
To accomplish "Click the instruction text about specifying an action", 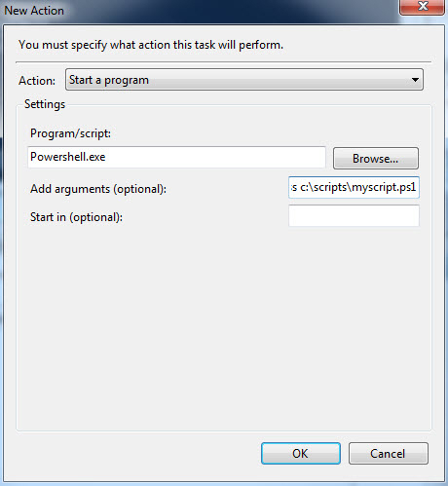I will click(151, 45).
